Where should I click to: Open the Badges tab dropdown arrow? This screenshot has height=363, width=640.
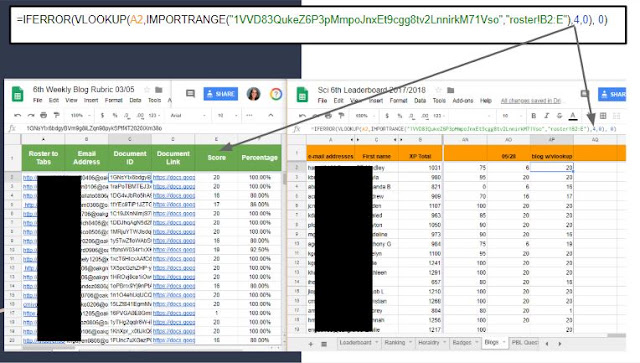(x=476, y=343)
